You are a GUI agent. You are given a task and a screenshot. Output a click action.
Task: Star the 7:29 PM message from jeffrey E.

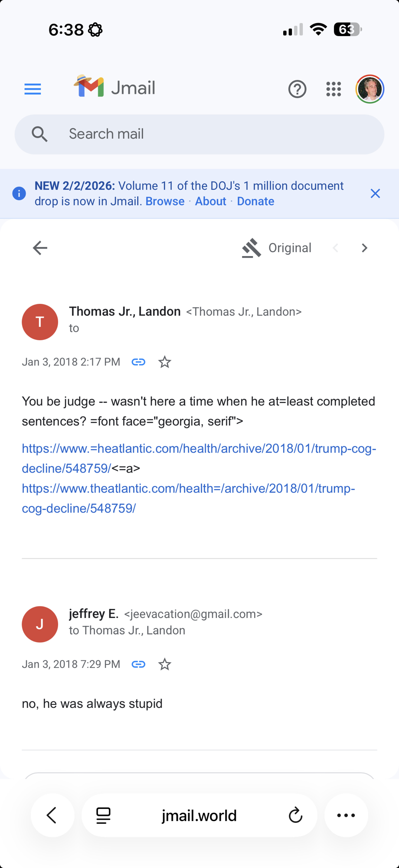(164, 664)
